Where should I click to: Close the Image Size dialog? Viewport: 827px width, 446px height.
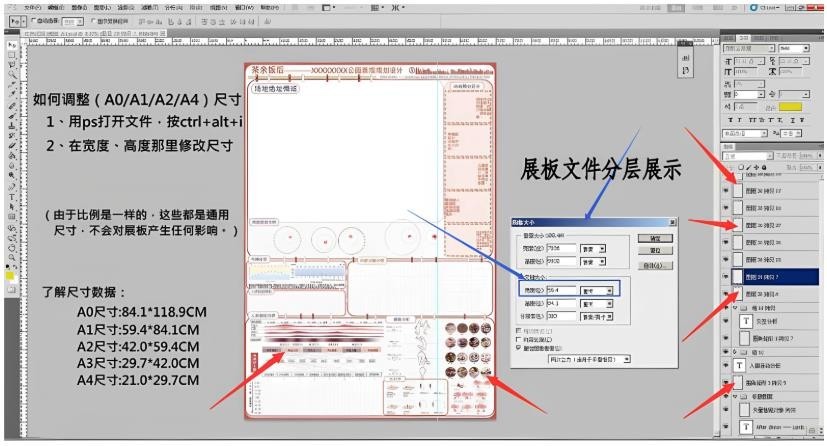672,222
